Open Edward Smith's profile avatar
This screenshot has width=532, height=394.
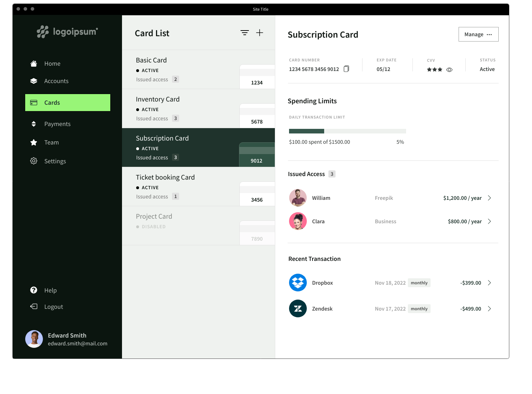tap(34, 339)
